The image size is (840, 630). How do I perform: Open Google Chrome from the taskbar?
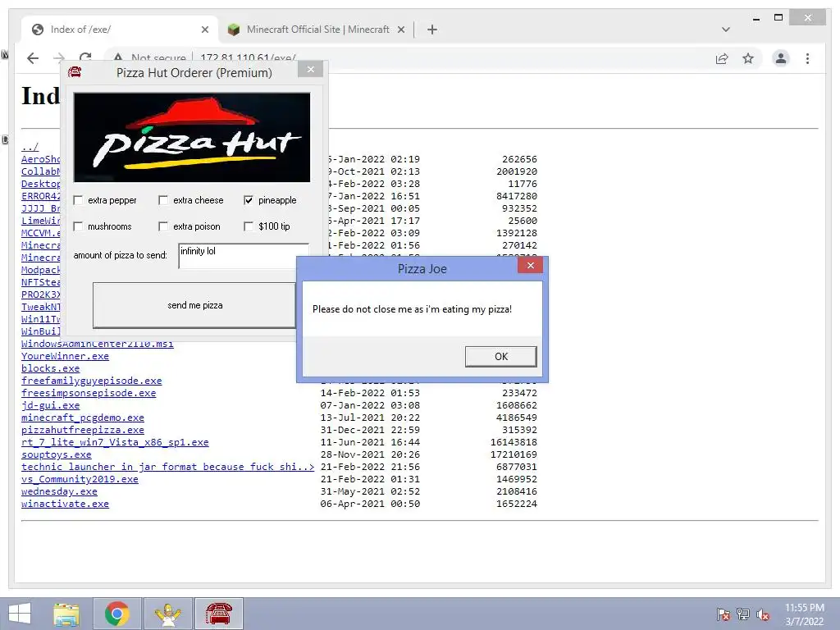point(117,614)
